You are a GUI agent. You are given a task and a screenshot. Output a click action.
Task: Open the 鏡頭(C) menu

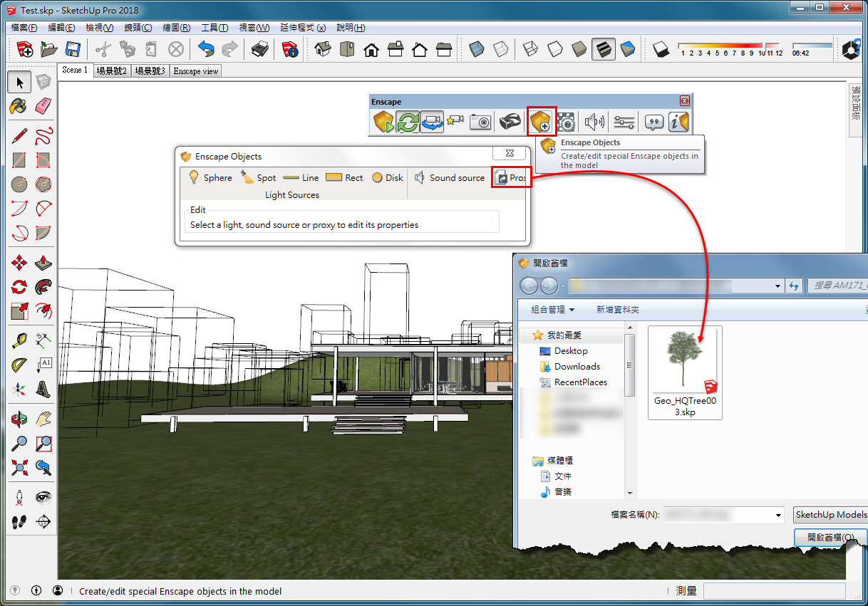138,28
